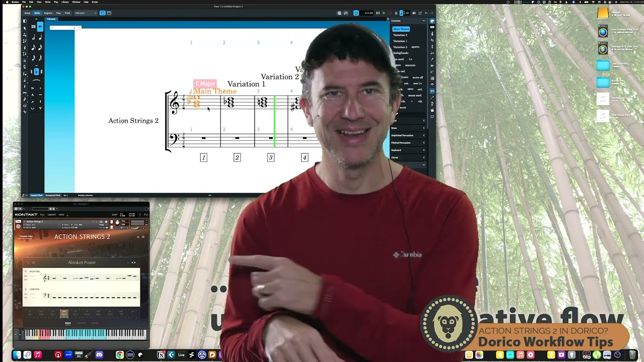This screenshot has width=644, height=362.
Task: Open the Script menu in menu bar
Action: [95, 2]
